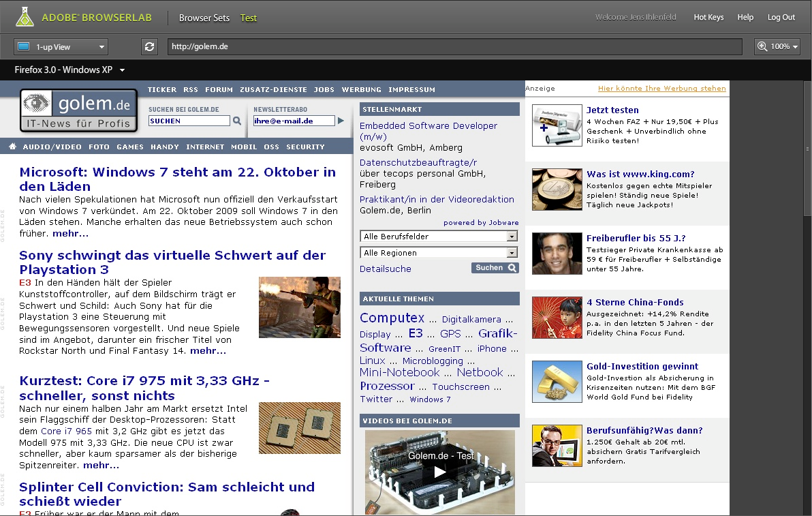812x516 pixels.
Task: Select the HANDY category
Action: pos(165,147)
